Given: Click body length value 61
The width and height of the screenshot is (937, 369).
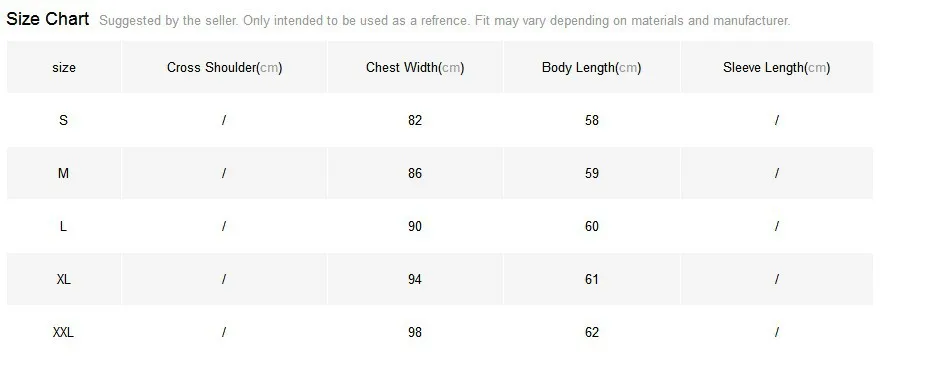Looking at the screenshot, I should (592, 279).
